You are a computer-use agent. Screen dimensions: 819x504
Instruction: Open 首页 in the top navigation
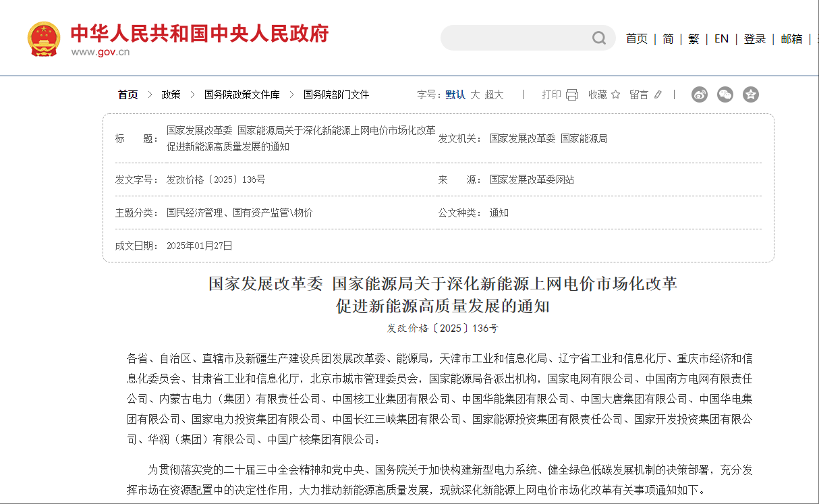coord(636,38)
